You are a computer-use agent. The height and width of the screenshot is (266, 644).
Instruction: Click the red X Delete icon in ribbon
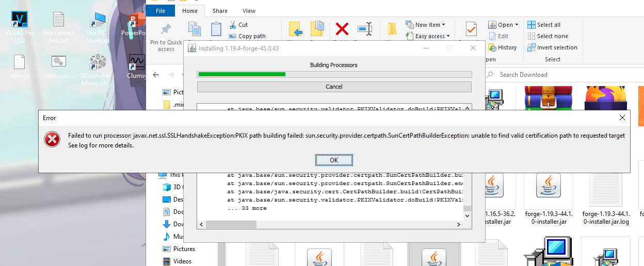342,29
